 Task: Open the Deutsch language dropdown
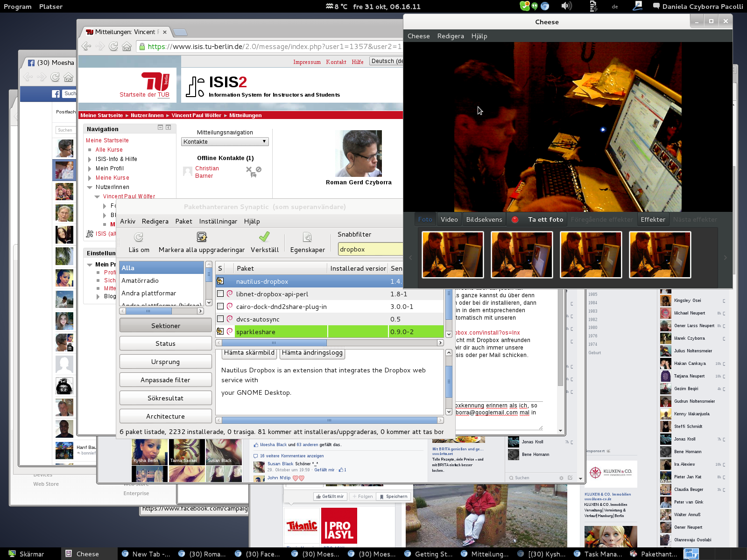pyautogui.click(x=387, y=61)
